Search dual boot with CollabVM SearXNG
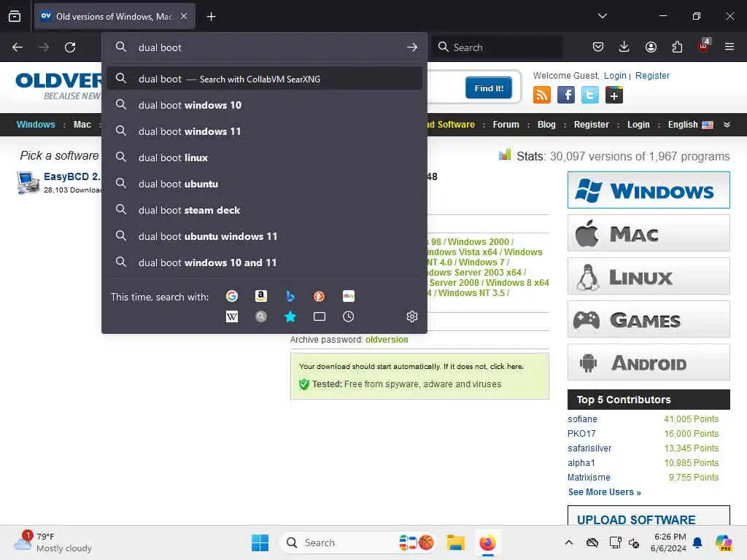Image resolution: width=747 pixels, height=560 pixels. point(264,79)
